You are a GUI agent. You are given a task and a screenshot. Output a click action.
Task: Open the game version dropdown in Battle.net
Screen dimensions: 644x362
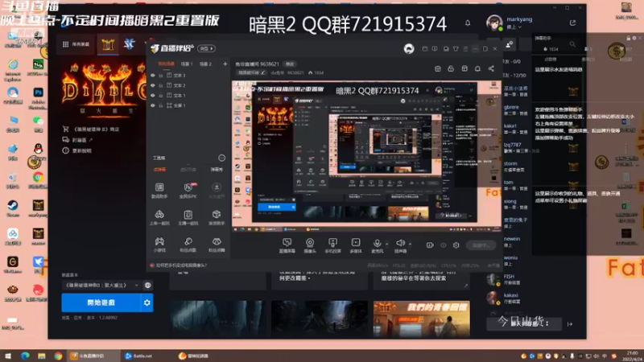101,286
